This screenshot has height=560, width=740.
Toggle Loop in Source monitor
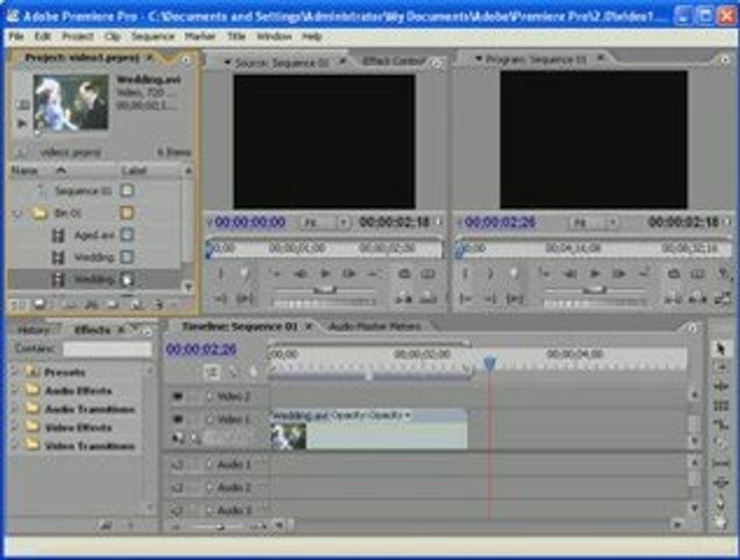(404, 273)
